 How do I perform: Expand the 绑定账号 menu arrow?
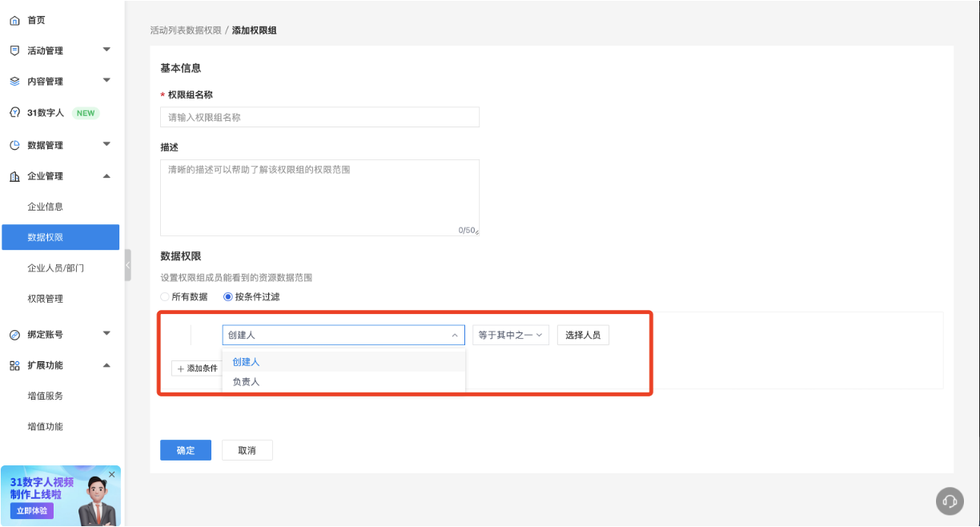(106, 333)
